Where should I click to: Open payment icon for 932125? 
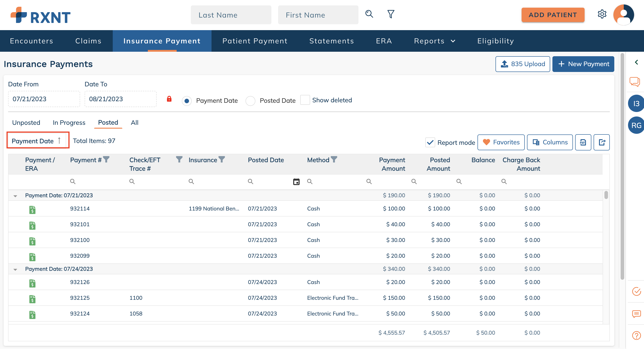pyautogui.click(x=32, y=299)
